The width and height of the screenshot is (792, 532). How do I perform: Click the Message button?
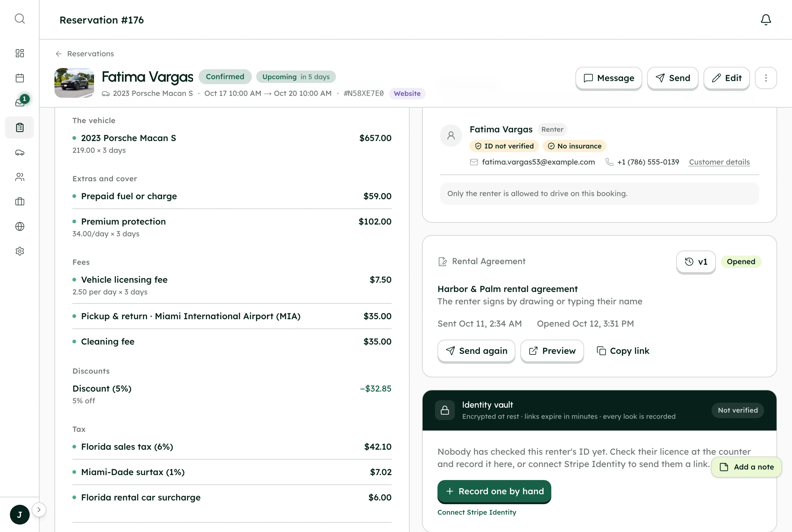pyautogui.click(x=609, y=78)
